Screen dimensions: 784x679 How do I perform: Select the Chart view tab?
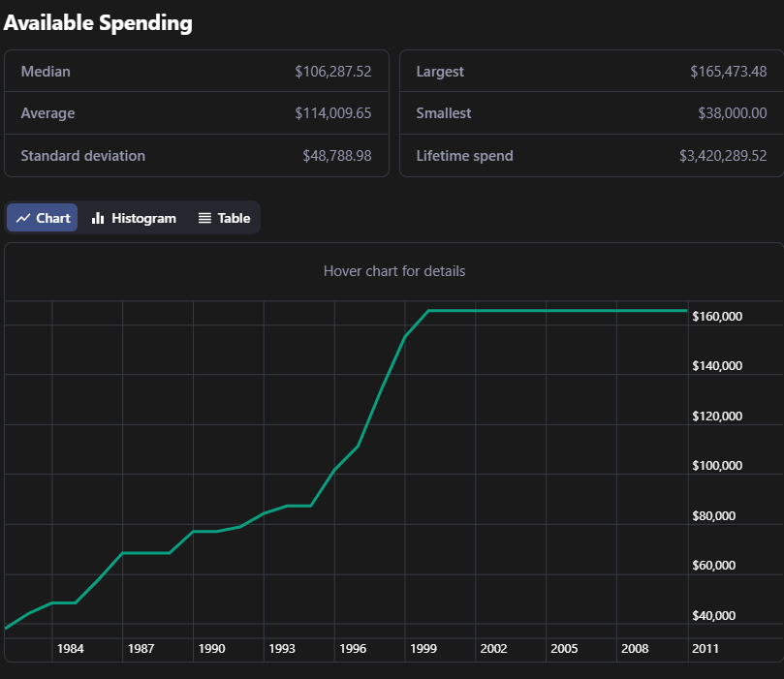point(43,218)
